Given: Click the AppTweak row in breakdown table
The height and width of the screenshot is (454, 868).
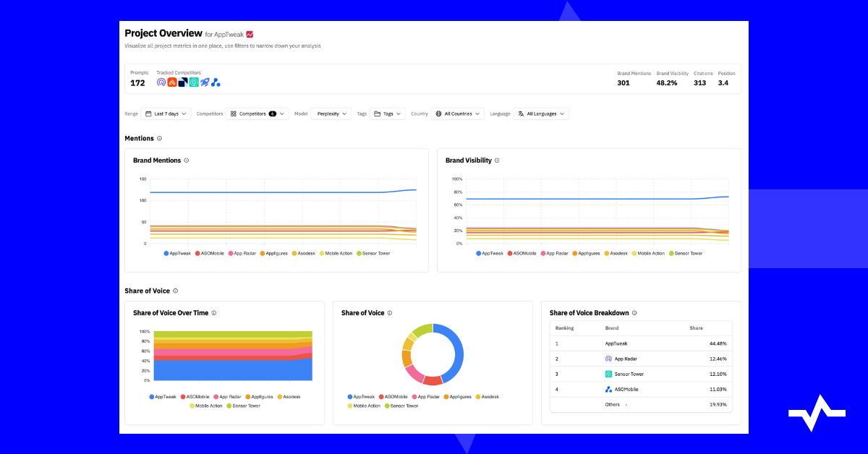Looking at the screenshot, I should point(641,343).
